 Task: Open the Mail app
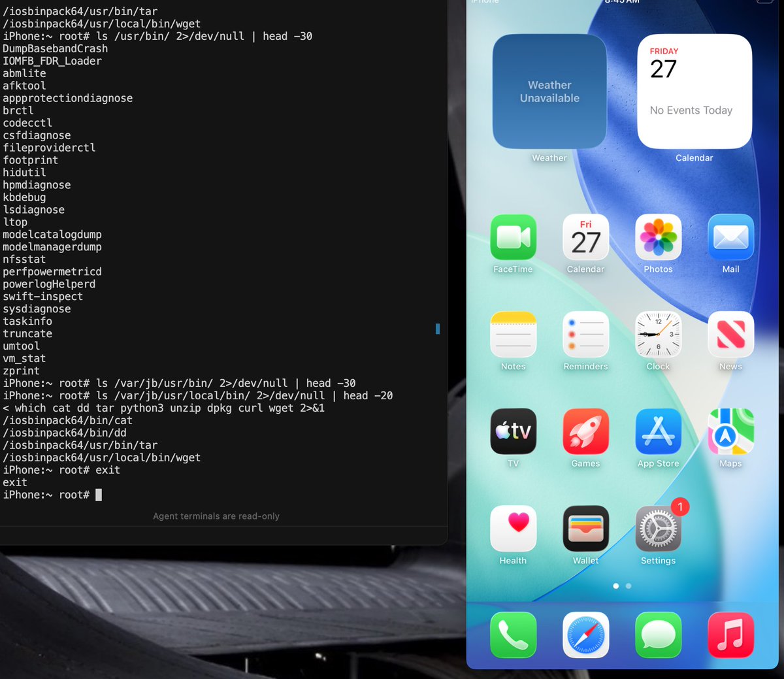[x=731, y=237]
